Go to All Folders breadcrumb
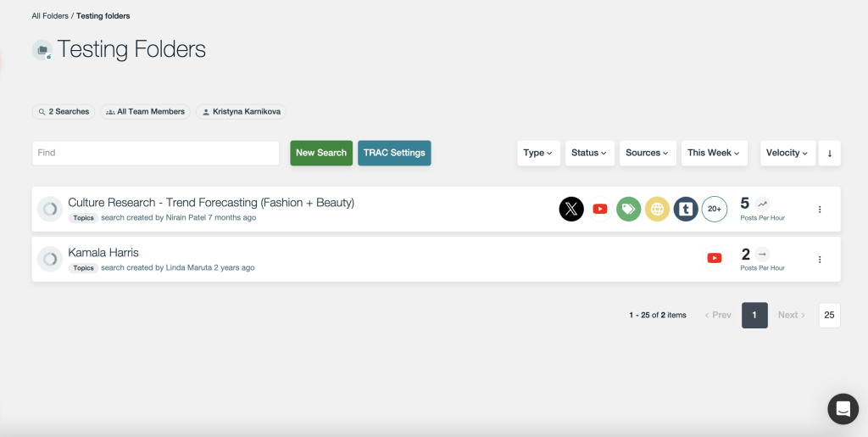This screenshot has height=437, width=868. point(50,16)
